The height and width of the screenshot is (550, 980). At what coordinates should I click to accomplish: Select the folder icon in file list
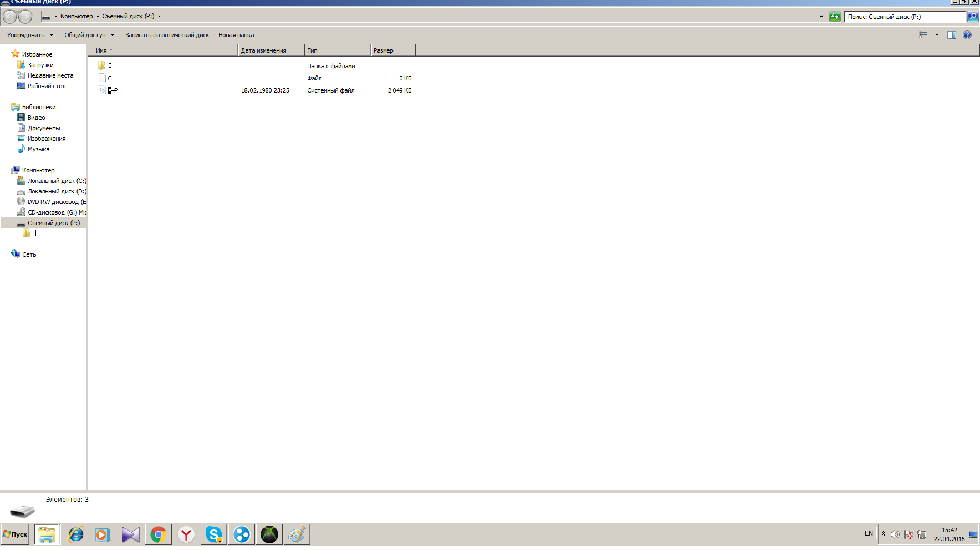[x=102, y=65]
